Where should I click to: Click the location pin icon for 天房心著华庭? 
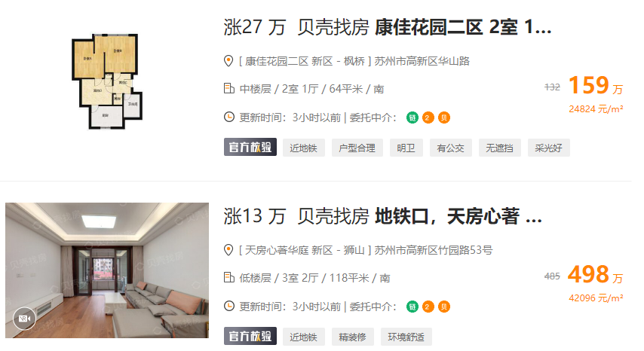[x=228, y=250]
